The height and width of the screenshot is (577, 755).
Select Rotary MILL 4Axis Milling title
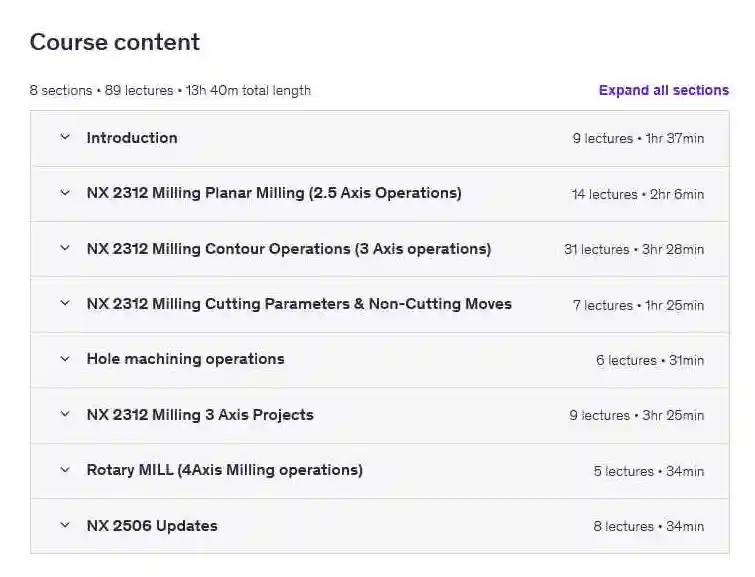224,470
